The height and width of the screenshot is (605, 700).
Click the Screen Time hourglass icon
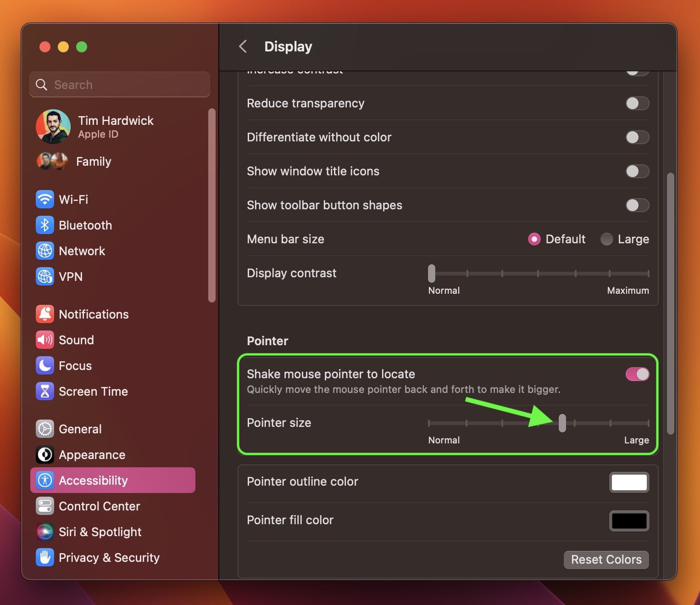45,391
